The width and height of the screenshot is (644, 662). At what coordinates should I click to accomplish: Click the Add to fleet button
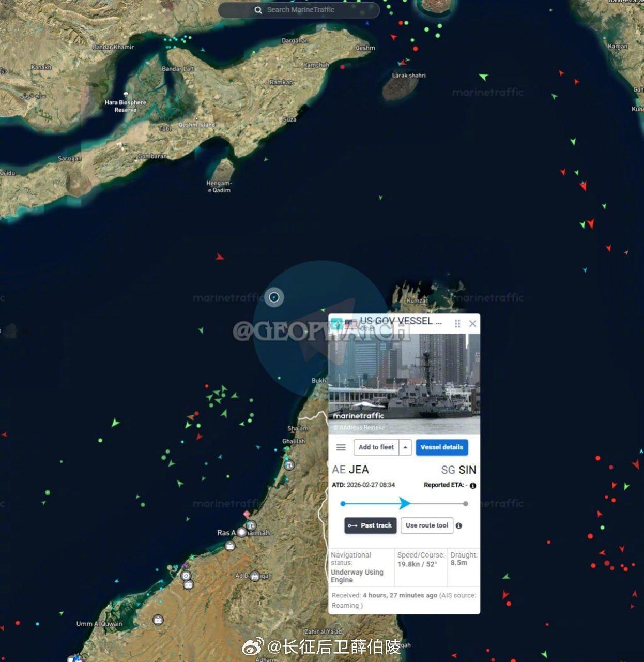pyautogui.click(x=376, y=447)
